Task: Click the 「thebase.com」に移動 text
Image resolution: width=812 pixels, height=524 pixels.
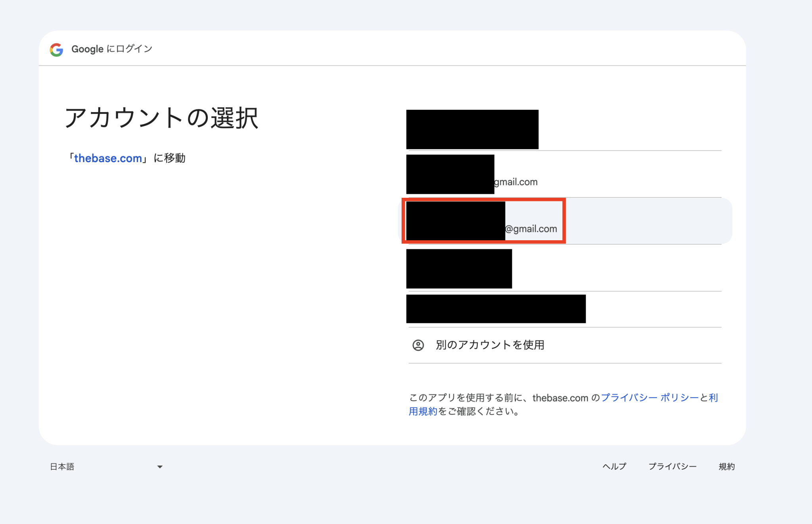Action: [169, 158]
